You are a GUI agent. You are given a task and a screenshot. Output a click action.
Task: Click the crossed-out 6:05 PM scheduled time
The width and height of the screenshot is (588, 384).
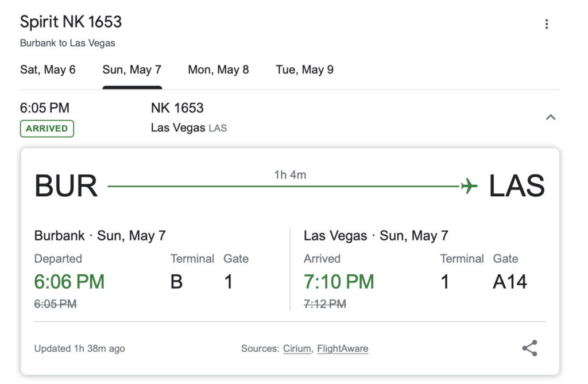click(x=55, y=304)
